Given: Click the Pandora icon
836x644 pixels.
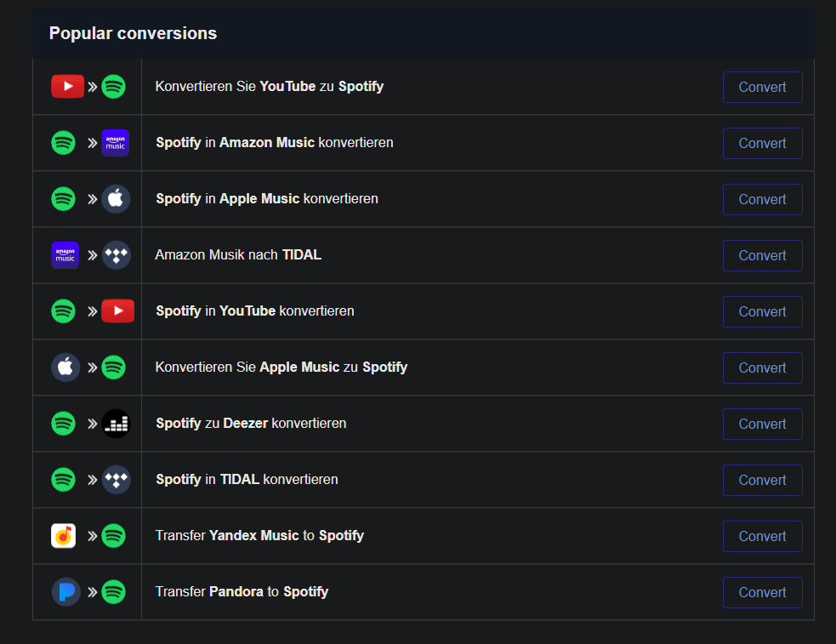Looking at the screenshot, I should 65,592.
